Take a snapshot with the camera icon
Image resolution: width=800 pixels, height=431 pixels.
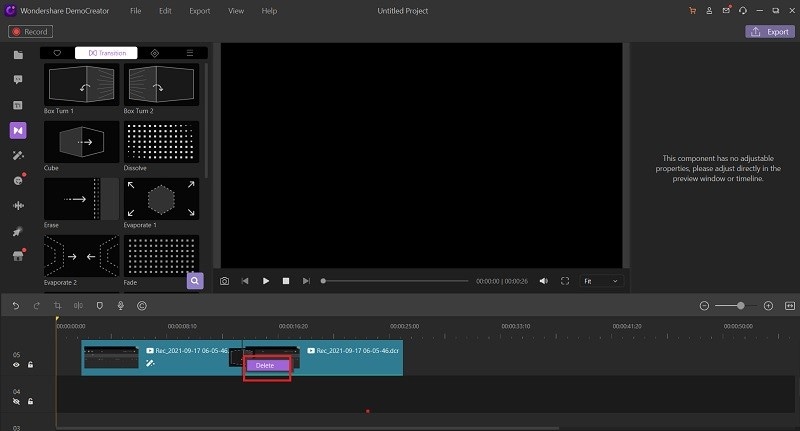pyautogui.click(x=224, y=281)
